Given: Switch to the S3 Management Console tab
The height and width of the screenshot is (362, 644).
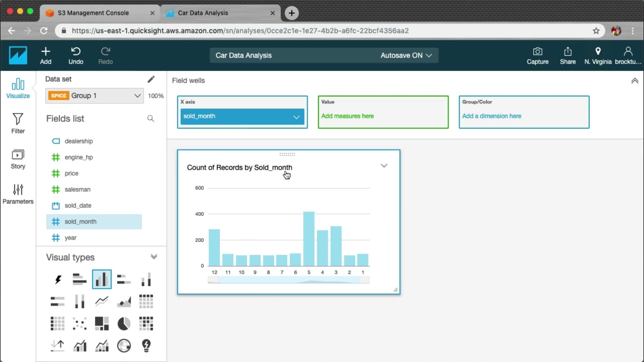Looking at the screenshot, I should click(93, 13).
